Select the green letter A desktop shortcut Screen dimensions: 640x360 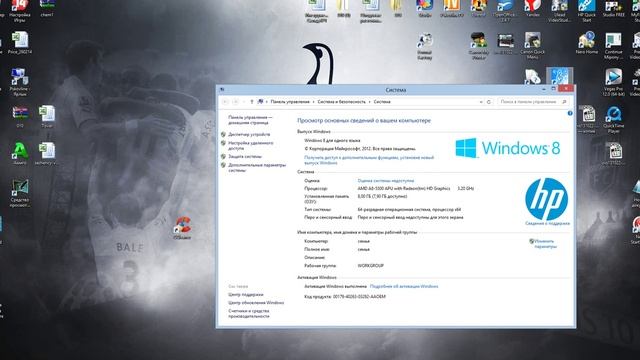click(20, 153)
